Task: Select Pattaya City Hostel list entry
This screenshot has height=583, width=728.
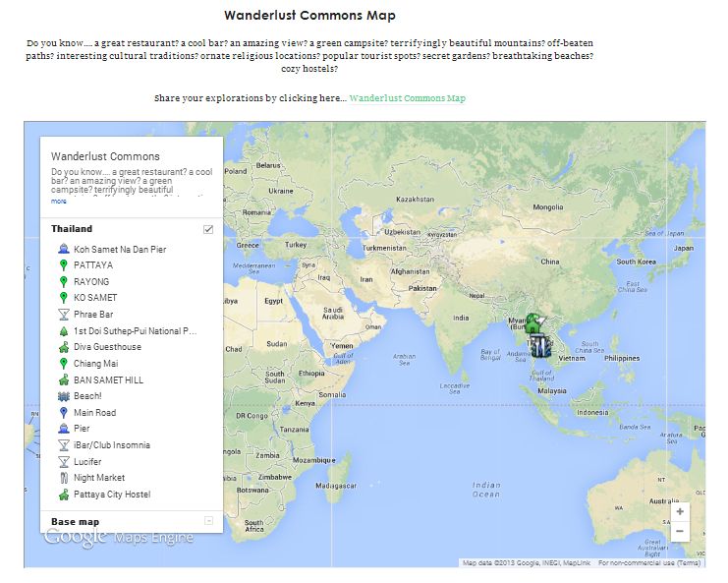Action: (112, 495)
